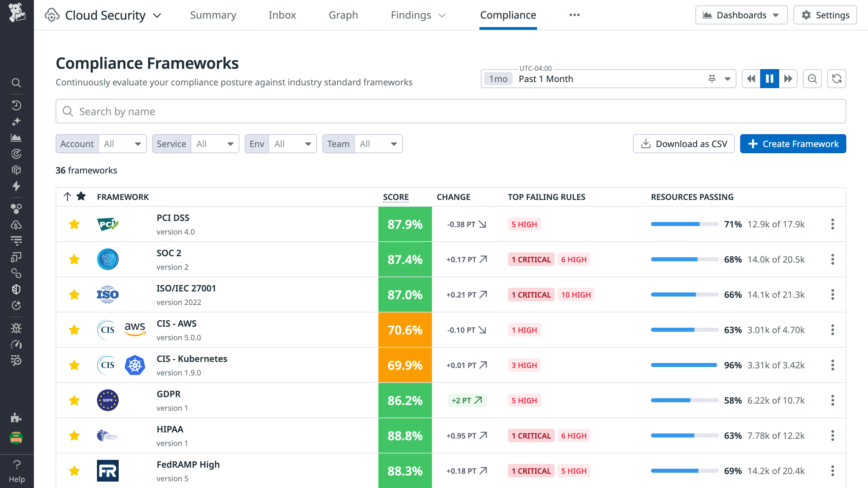Download the frameworks list as CSV

[684, 144]
